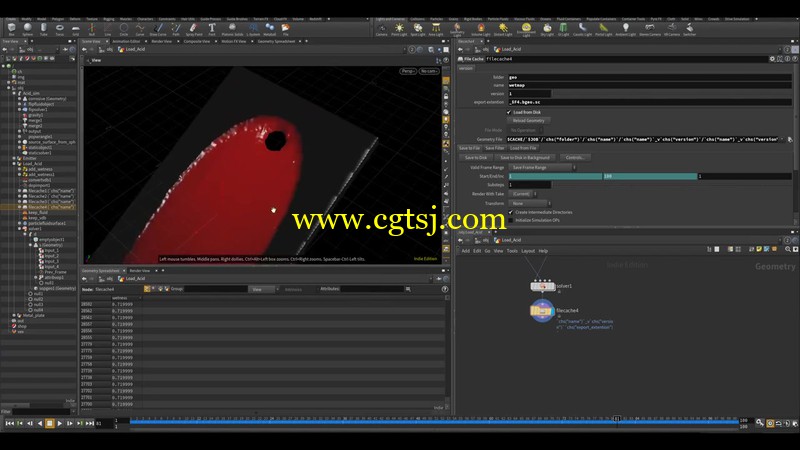Switch to the Composite View tab
The width and height of the screenshot is (800, 450).
pyautogui.click(x=196, y=41)
